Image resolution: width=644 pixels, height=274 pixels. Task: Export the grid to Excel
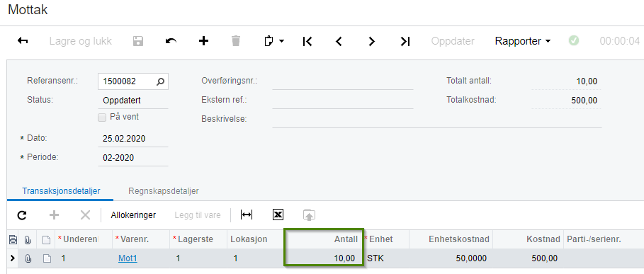tap(278, 215)
